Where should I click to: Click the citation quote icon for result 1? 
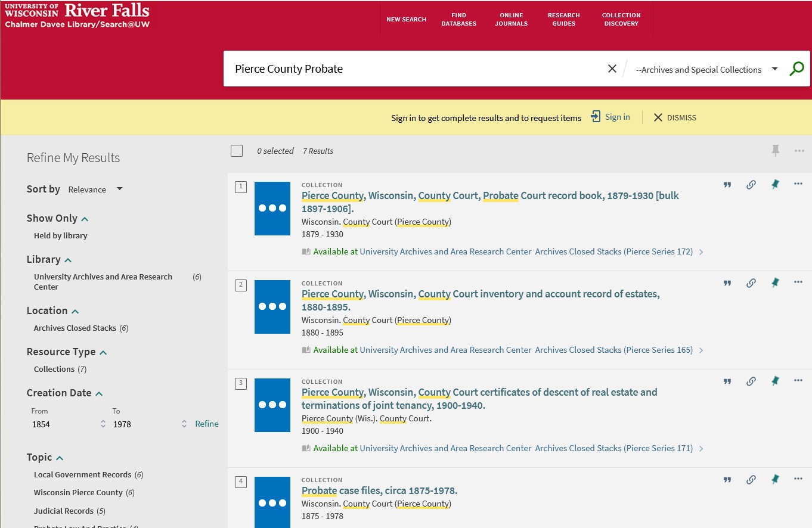727,185
